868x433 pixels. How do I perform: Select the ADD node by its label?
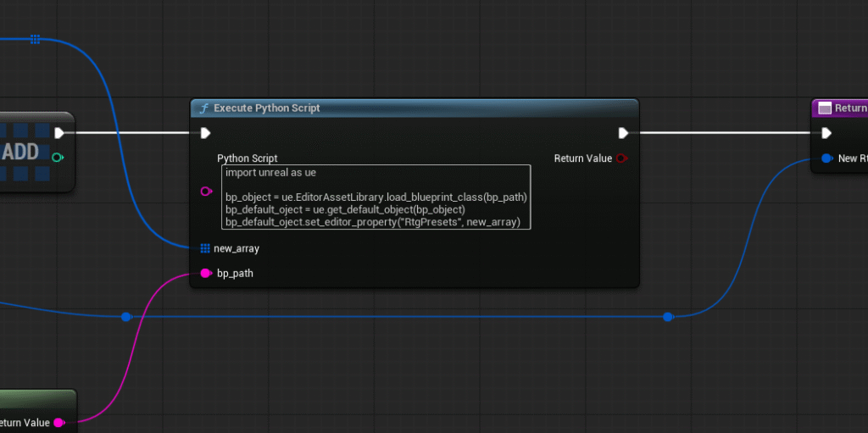20,153
